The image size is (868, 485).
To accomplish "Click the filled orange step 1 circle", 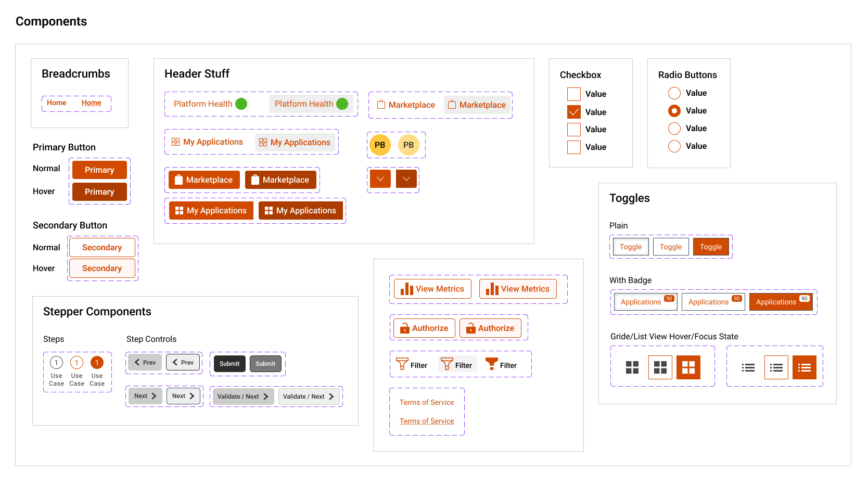I will (x=97, y=363).
